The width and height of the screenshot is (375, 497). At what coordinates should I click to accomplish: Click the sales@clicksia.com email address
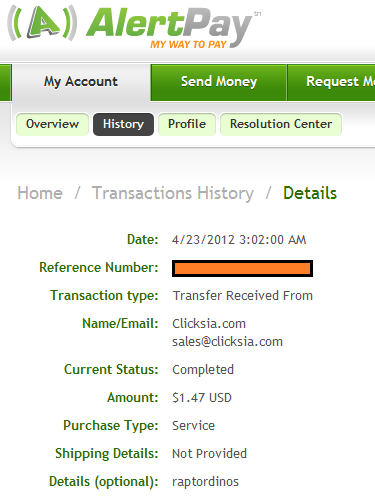click(x=227, y=342)
